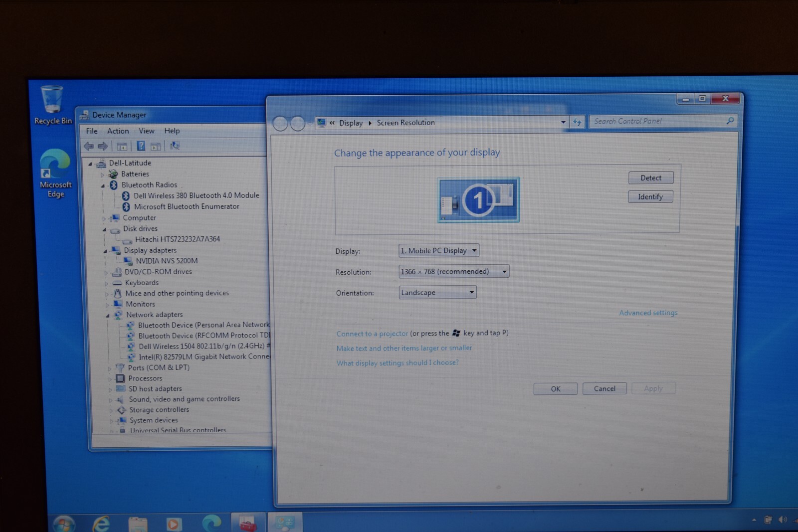Select Dell Wireless 380 Bluetooth 4.0 Module
The height and width of the screenshot is (532, 798).
click(x=196, y=195)
